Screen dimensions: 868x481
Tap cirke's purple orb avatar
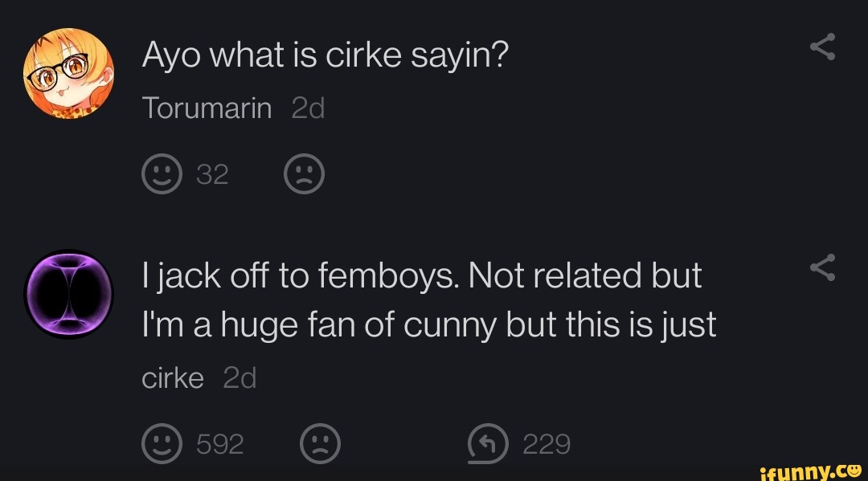click(x=68, y=293)
